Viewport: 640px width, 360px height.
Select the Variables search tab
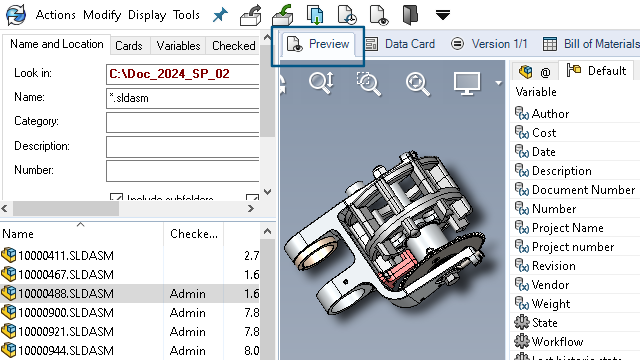point(178,46)
